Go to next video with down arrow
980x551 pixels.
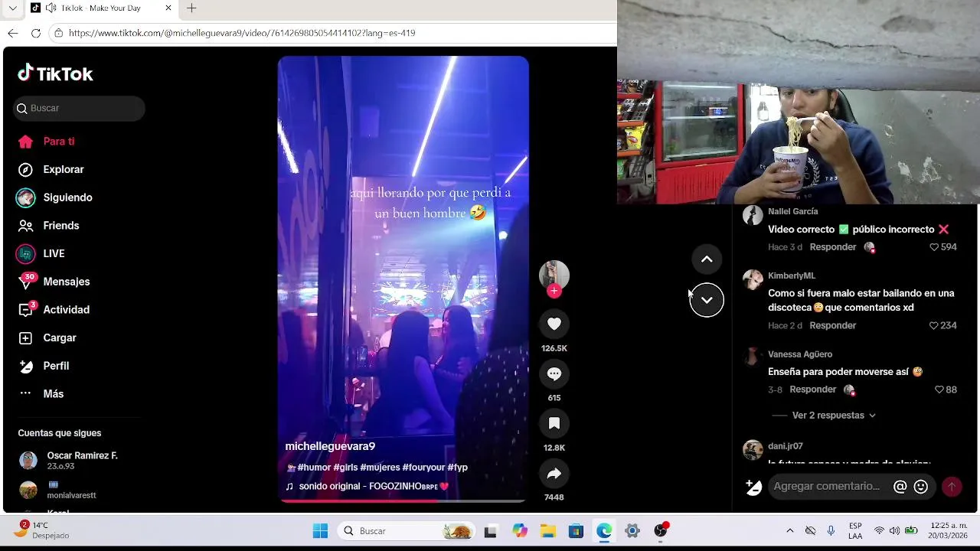[x=707, y=300]
